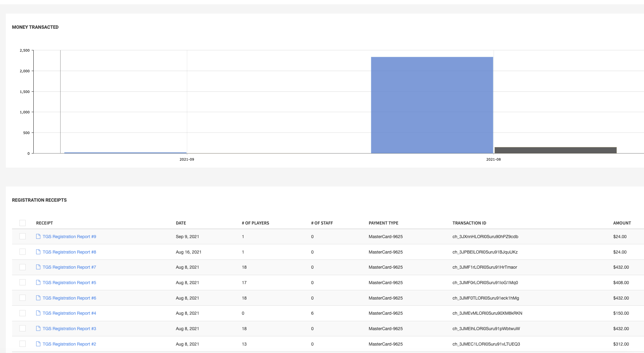Image resolution: width=644 pixels, height=353 pixels.
Task: Click document icon beside Registration Report #4
Action: point(38,313)
